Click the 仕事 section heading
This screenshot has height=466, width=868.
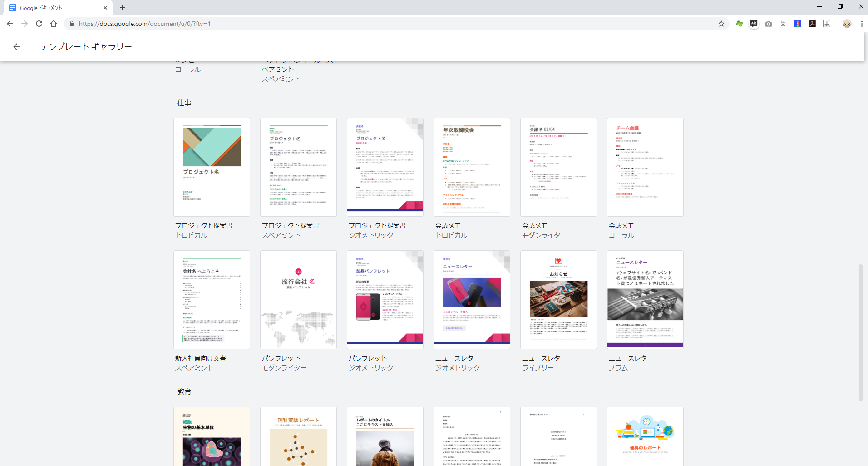tap(184, 103)
